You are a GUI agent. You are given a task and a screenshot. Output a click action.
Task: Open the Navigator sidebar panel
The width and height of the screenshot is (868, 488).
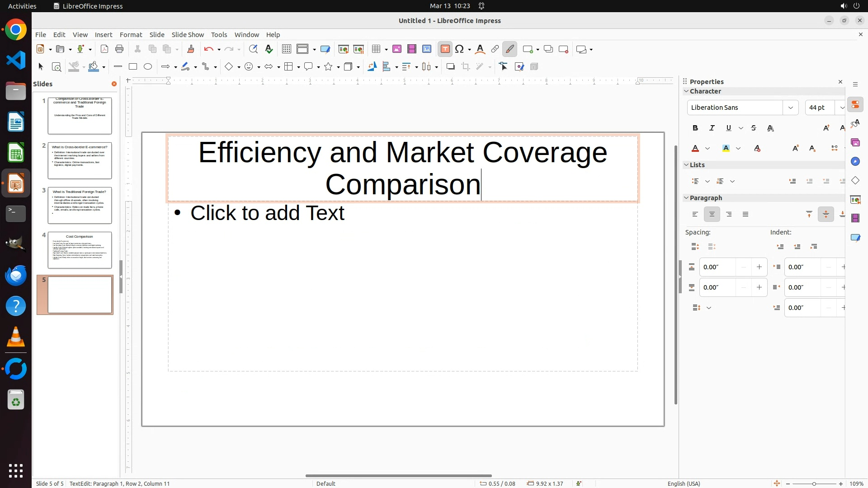coord(855,162)
